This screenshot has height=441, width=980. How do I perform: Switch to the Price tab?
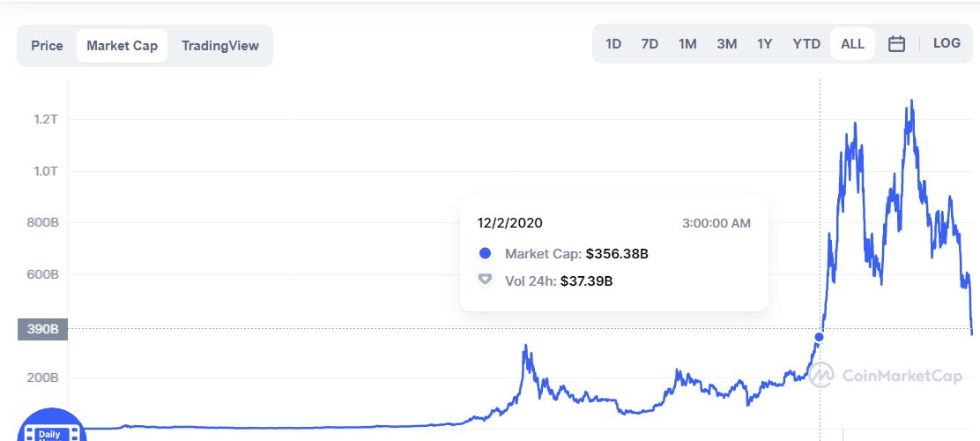coord(47,46)
